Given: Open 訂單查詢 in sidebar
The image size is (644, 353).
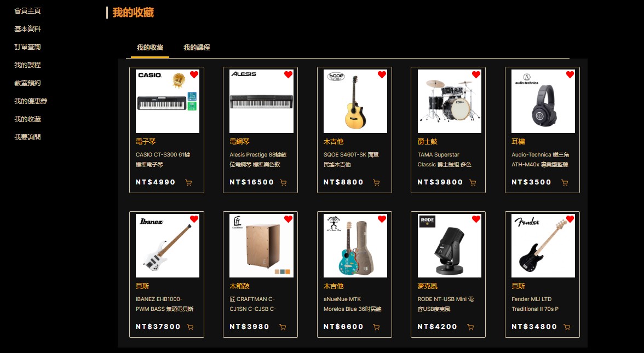Looking at the screenshot, I should (x=27, y=47).
